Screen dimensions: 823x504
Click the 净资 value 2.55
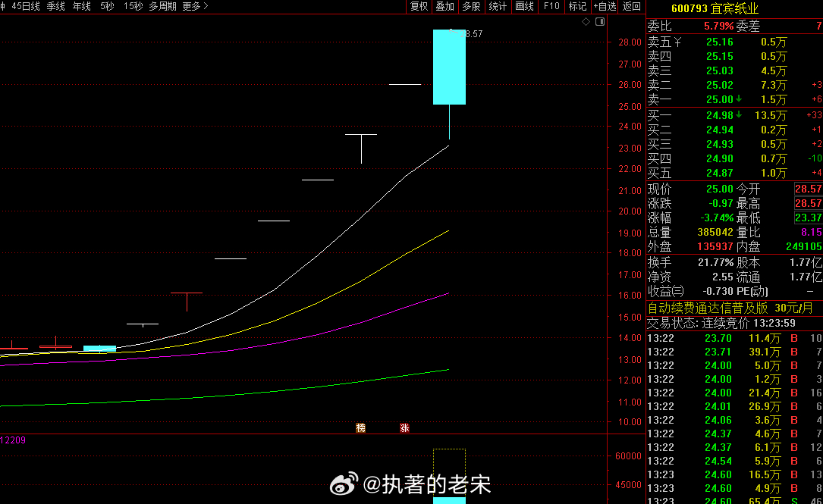click(x=723, y=277)
